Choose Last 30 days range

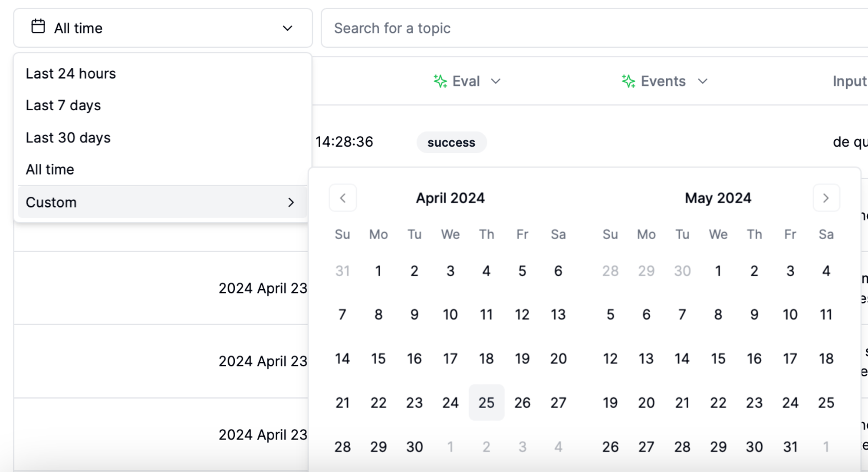(x=68, y=138)
